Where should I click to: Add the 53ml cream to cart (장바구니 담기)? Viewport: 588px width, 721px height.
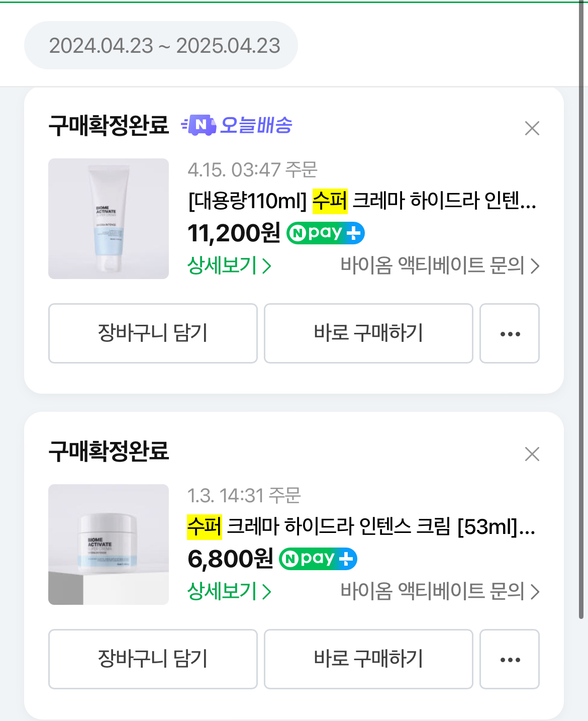coord(153,659)
